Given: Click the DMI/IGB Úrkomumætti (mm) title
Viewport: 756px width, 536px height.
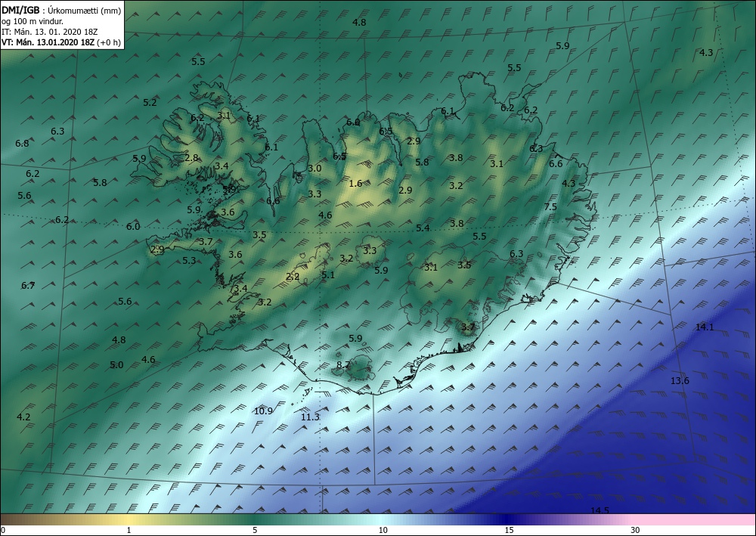Looking at the screenshot, I should click(x=62, y=10).
